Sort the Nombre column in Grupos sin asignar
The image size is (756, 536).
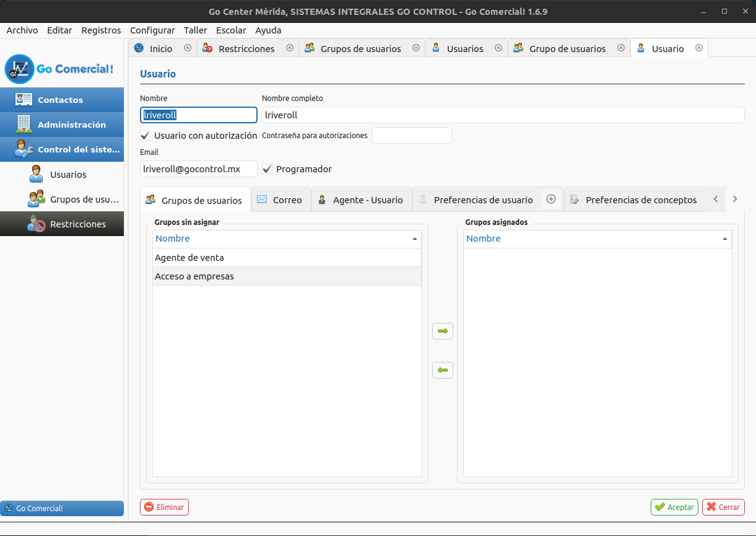pyautogui.click(x=287, y=239)
